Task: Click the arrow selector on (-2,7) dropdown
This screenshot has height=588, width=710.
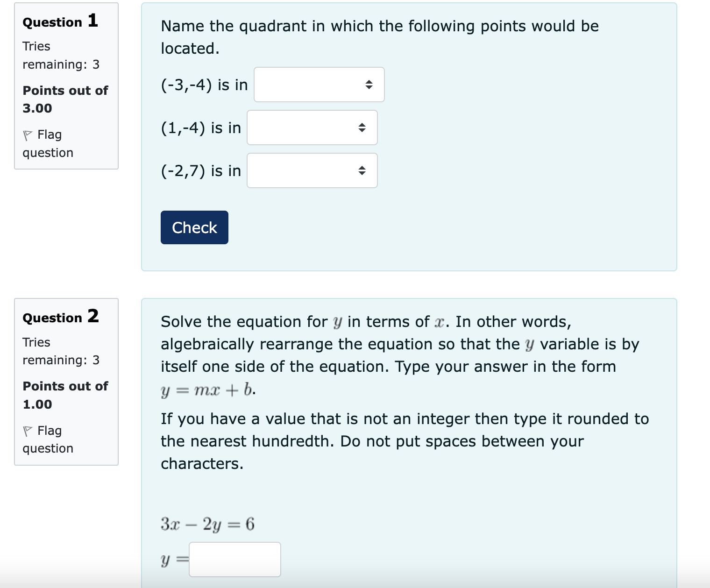Action: pos(362,170)
